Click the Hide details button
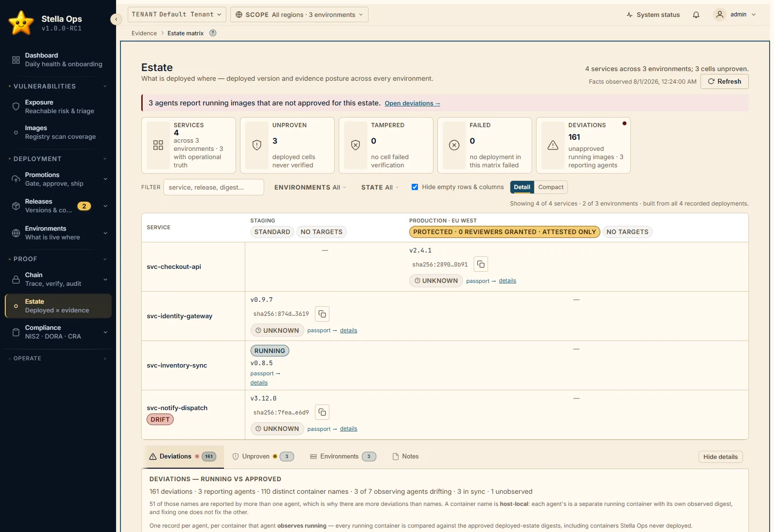 pos(720,457)
